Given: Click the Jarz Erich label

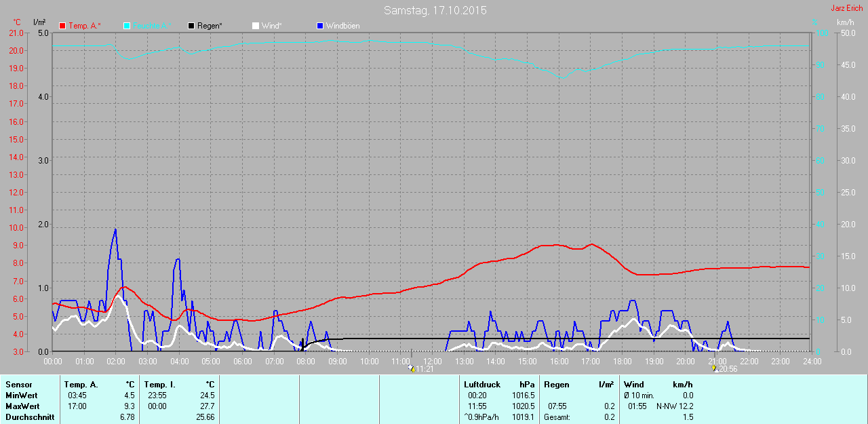Looking at the screenshot, I should click(x=846, y=8).
